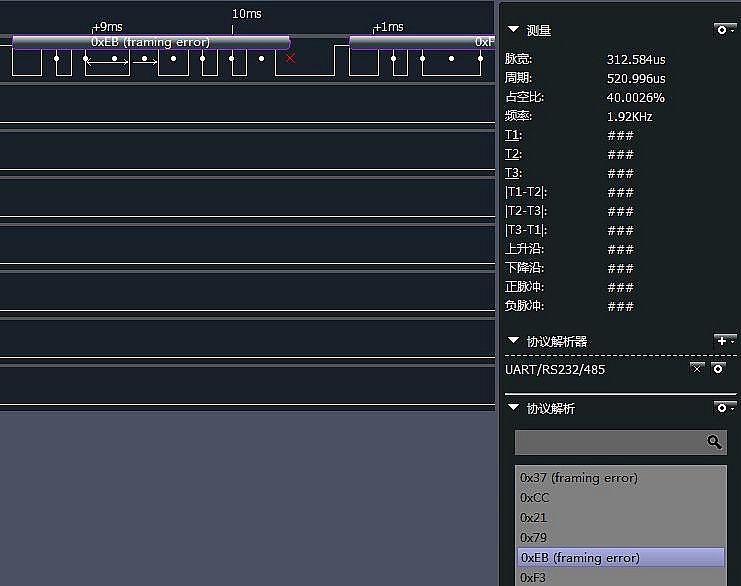The width and height of the screenshot is (741, 586).
Task: Collapse the 测量 measurement section
Action: [x=514, y=30]
